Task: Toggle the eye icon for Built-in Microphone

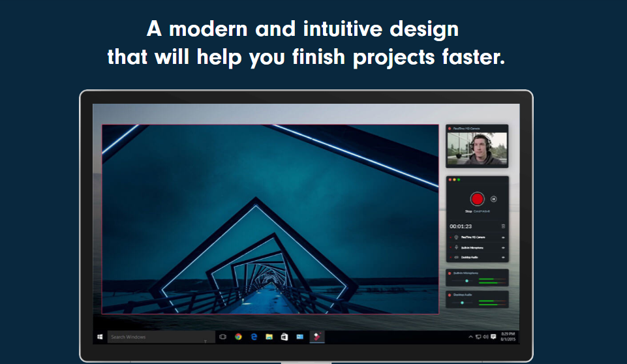Action: point(503,248)
